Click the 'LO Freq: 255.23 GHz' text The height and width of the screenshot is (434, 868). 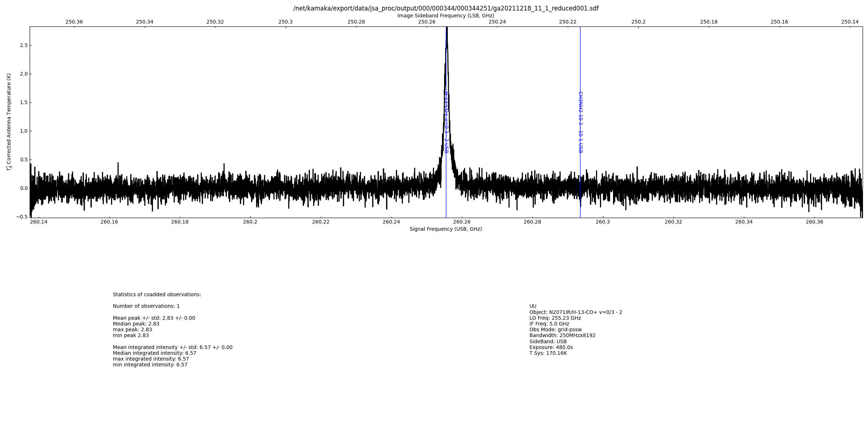coord(555,318)
